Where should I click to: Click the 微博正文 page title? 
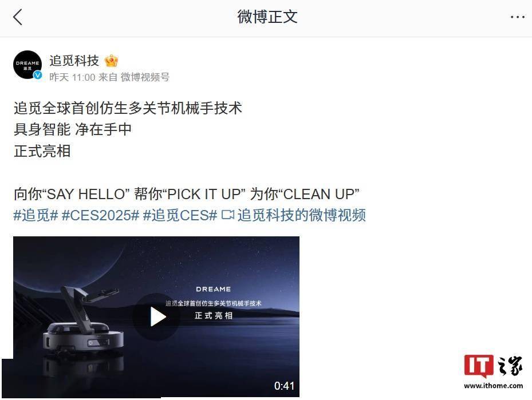click(x=267, y=17)
